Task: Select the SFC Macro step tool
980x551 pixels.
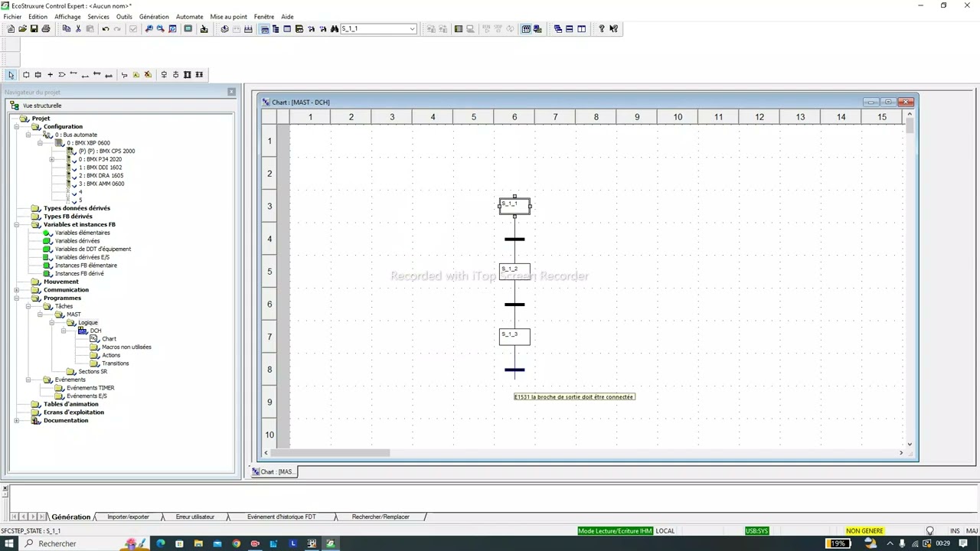Action: [x=38, y=75]
